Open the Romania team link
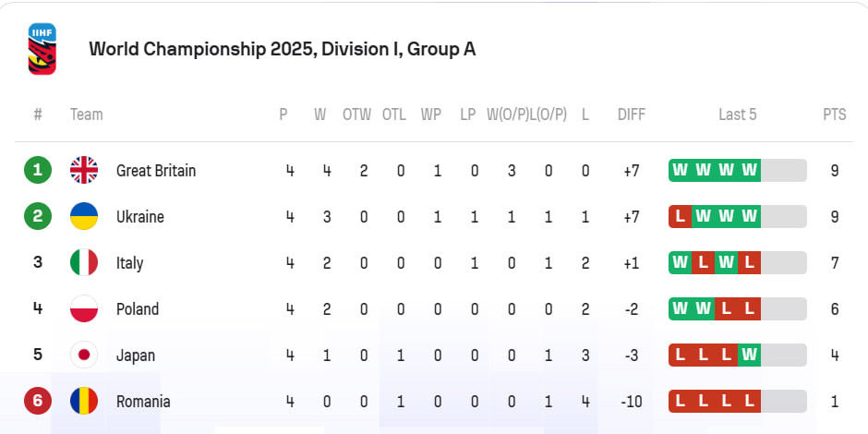Viewport: 868px width, 434px height. 143,402
